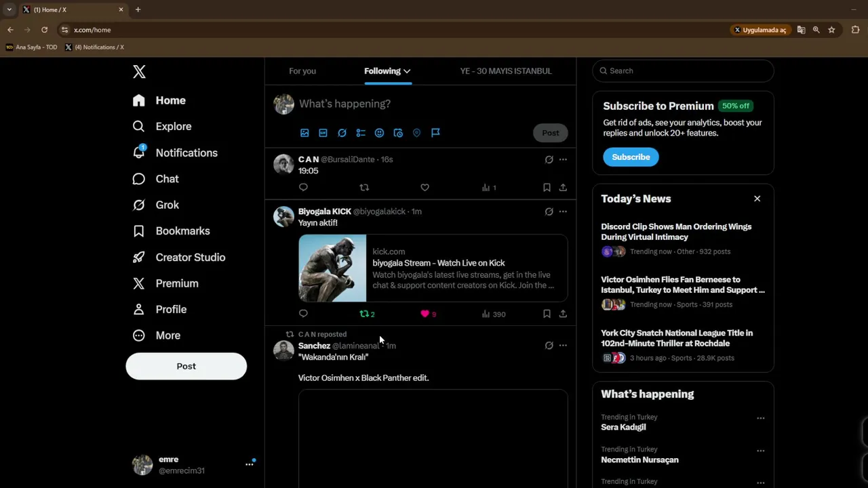The image size is (868, 488).
Task: Reply to C A N's 19:05 post
Action: [x=303, y=188]
